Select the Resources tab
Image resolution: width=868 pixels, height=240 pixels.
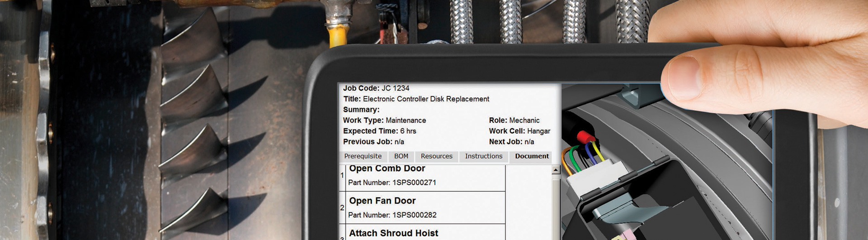pos(436,156)
